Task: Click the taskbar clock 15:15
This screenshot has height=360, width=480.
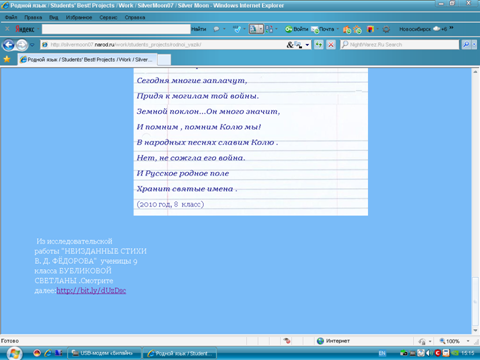Action: click(x=468, y=353)
